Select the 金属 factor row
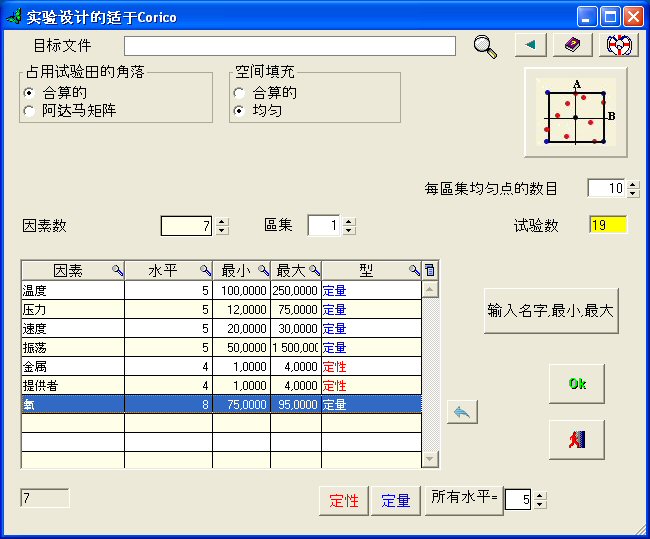The image size is (650, 539). (221, 367)
